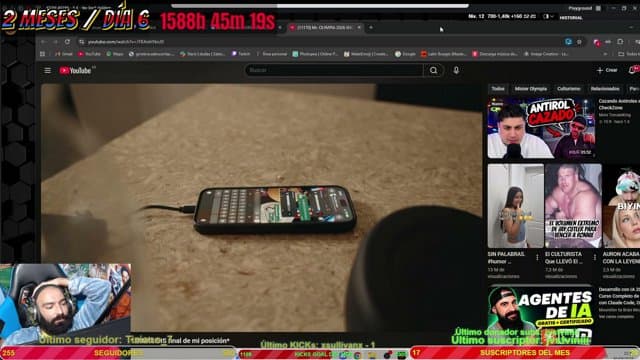Select the Todos filter chip

pyautogui.click(x=498, y=89)
